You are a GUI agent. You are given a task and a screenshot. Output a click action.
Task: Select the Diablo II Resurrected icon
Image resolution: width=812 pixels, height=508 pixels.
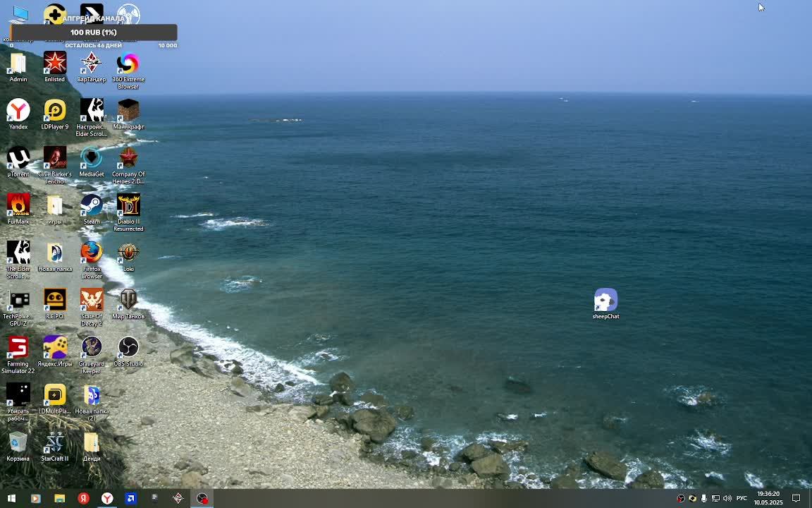[x=128, y=206]
